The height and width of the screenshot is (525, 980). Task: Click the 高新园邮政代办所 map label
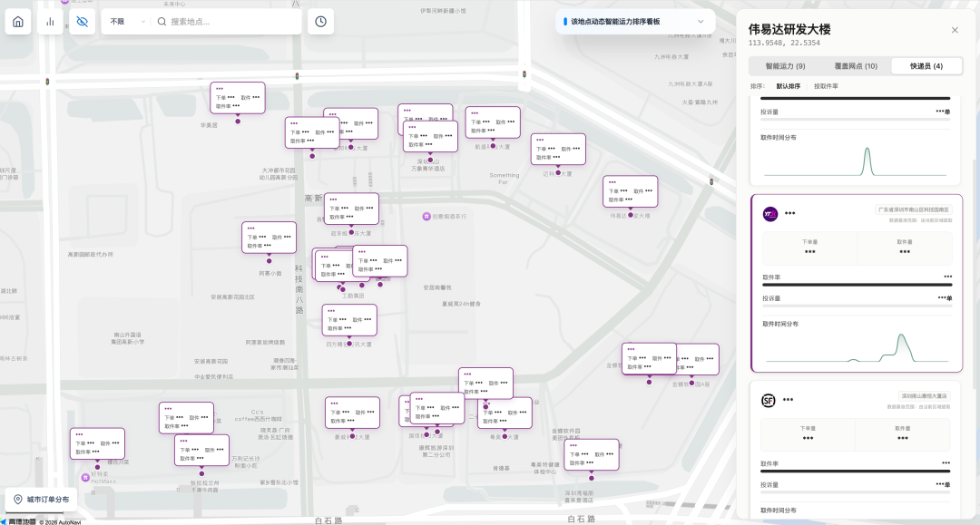click(91, 255)
